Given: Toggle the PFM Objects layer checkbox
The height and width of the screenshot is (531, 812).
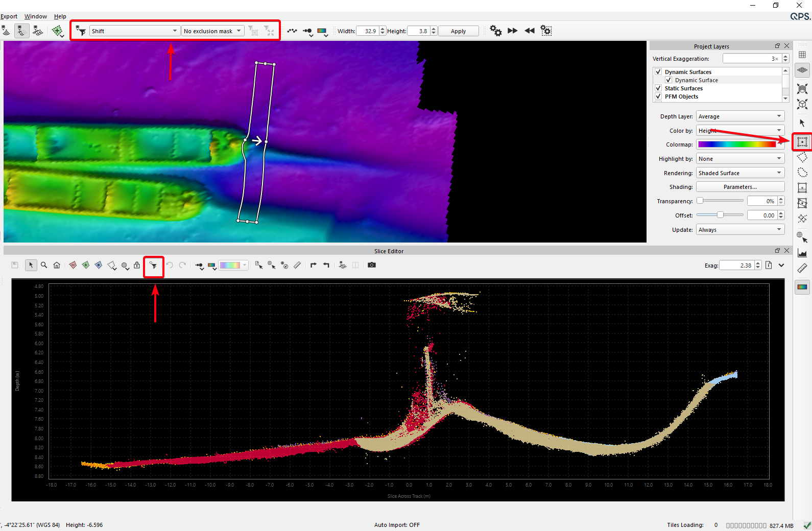Looking at the screenshot, I should [x=658, y=96].
